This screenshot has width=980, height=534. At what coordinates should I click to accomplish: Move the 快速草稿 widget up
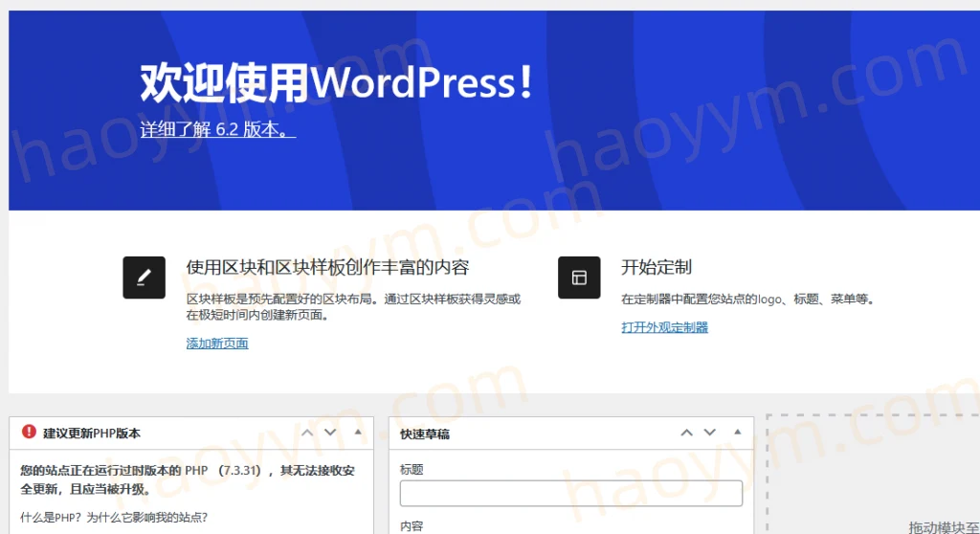[x=686, y=433]
